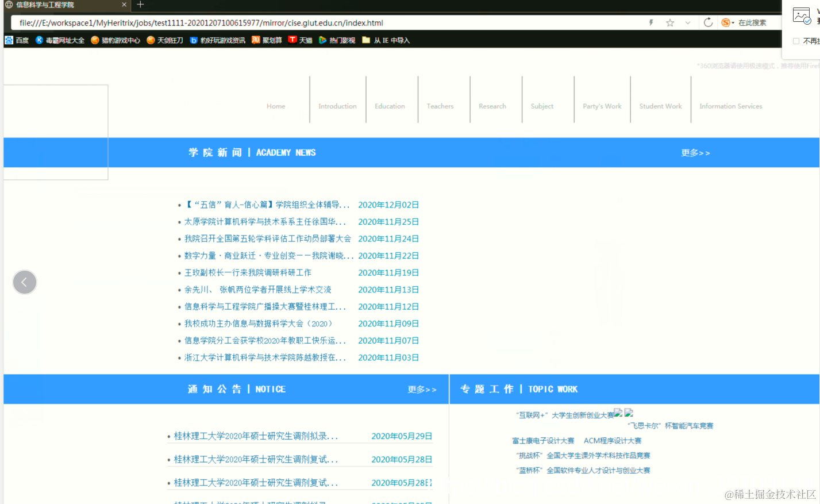Open the 天猫 bookmark
Screen dimensions: 820x504
coord(301,40)
